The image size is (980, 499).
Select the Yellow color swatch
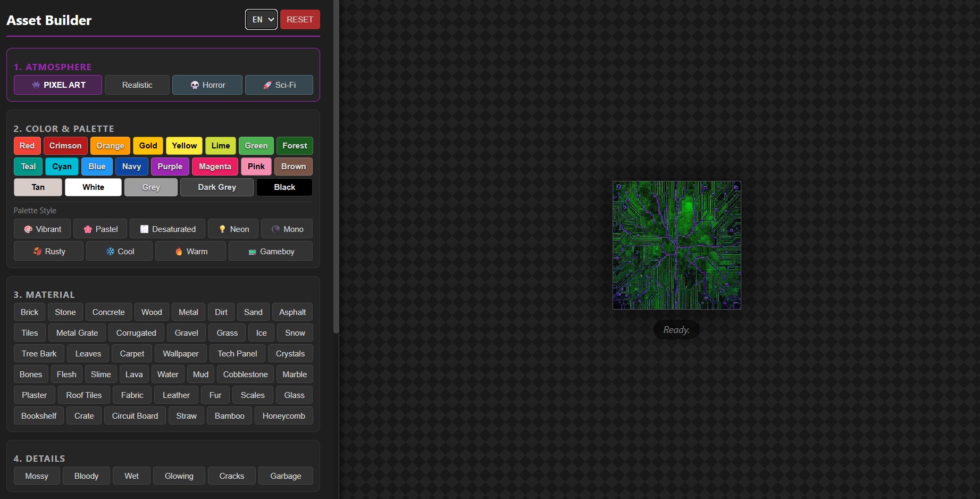click(x=185, y=146)
